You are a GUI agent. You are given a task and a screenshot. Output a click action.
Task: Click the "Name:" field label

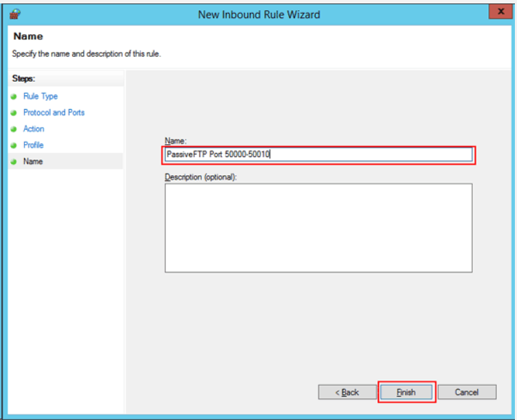point(176,141)
